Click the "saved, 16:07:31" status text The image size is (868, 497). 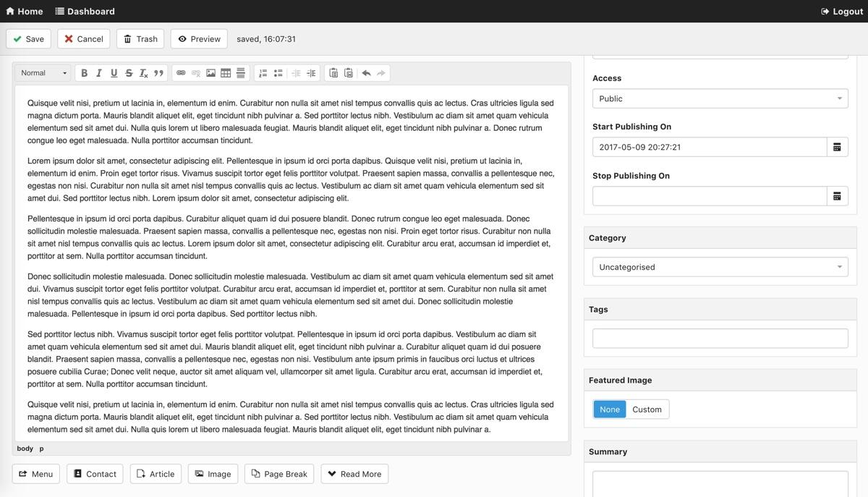tap(266, 39)
